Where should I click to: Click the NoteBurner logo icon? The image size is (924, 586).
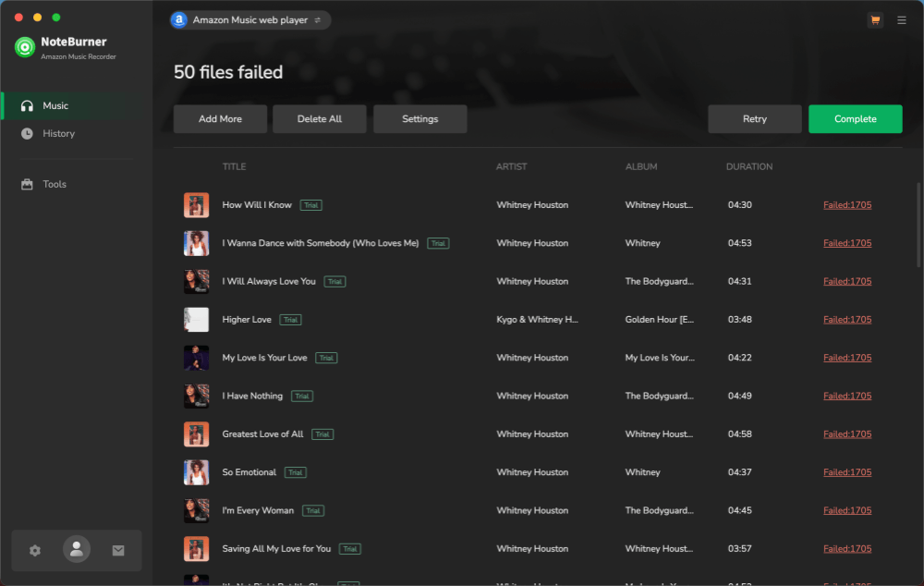point(25,47)
